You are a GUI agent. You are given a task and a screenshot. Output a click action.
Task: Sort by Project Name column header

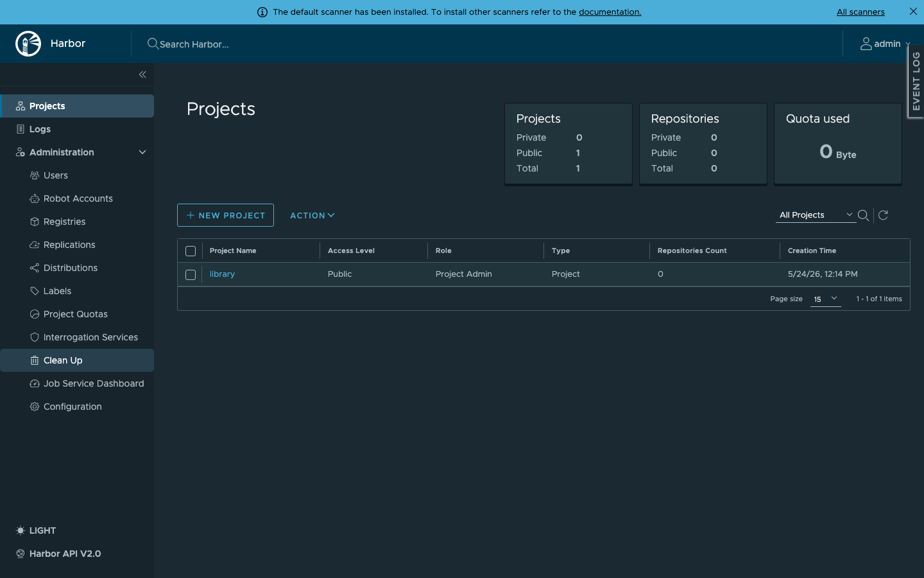pyautogui.click(x=233, y=250)
